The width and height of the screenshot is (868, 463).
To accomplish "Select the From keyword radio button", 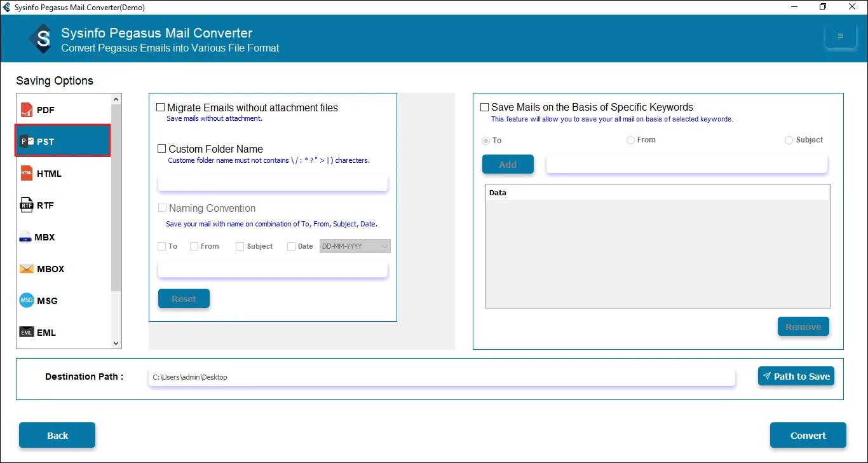I will pyautogui.click(x=631, y=140).
